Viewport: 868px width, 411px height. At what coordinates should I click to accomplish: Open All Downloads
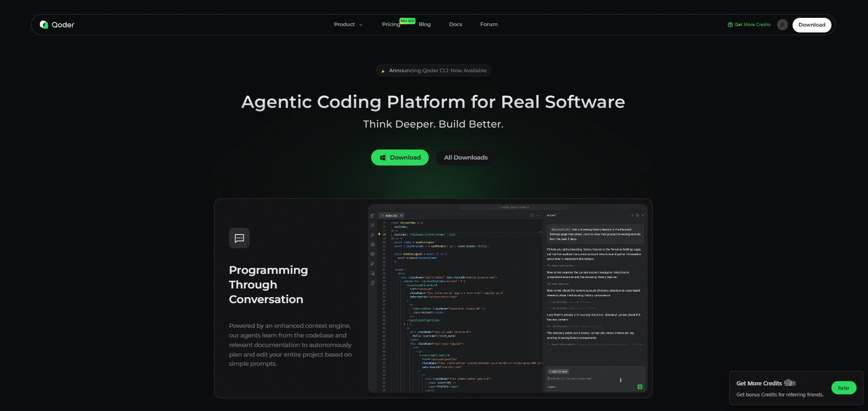coord(466,157)
